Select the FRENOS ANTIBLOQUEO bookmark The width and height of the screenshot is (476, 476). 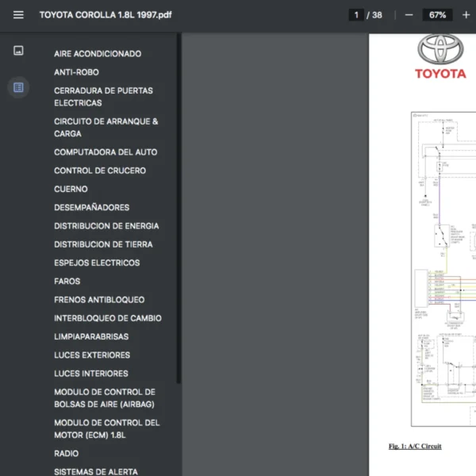pos(99,300)
